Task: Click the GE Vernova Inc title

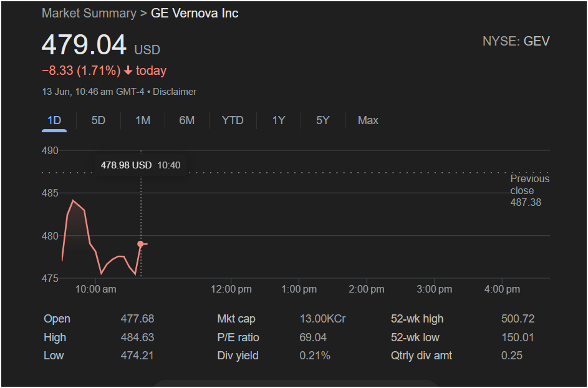Action: click(195, 14)
